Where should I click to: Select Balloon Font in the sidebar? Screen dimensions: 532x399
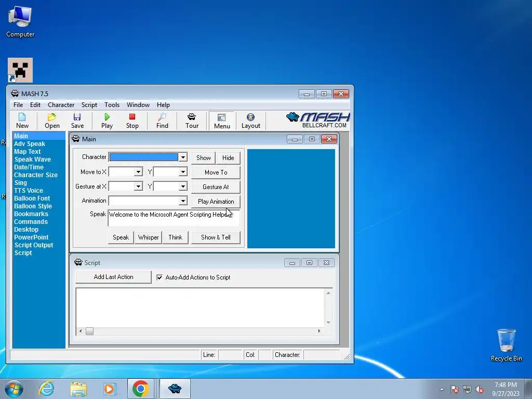[32, 198]
